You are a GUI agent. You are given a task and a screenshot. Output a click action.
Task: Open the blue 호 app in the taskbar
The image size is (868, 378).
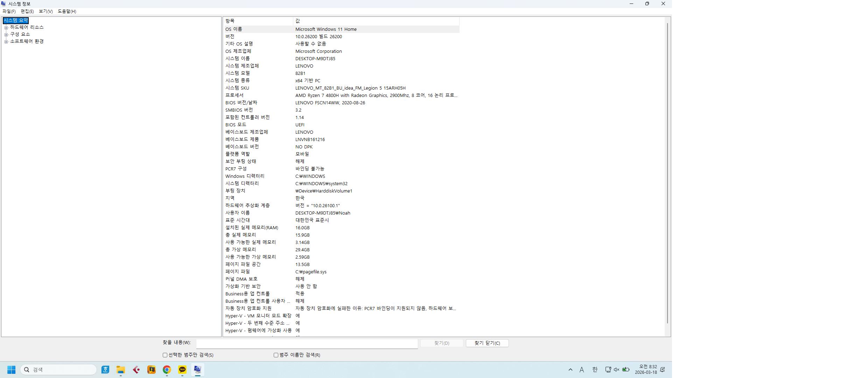click(105, 370)
